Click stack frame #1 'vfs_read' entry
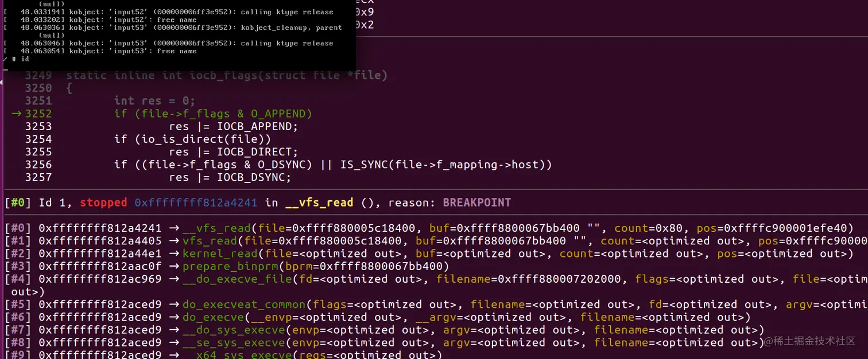The height and width of the screenshot is (359, 868). click(x=436, y=241)
